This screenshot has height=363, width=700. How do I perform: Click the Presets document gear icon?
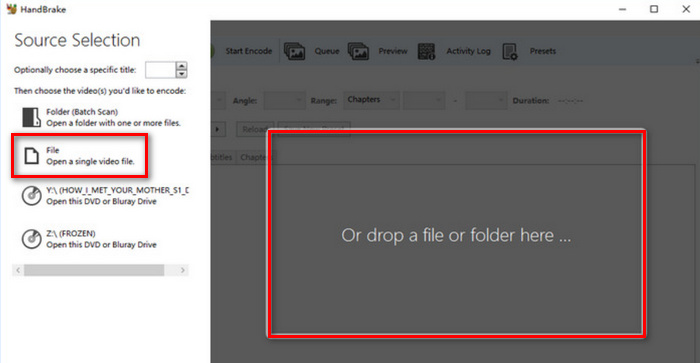[510, 51]
